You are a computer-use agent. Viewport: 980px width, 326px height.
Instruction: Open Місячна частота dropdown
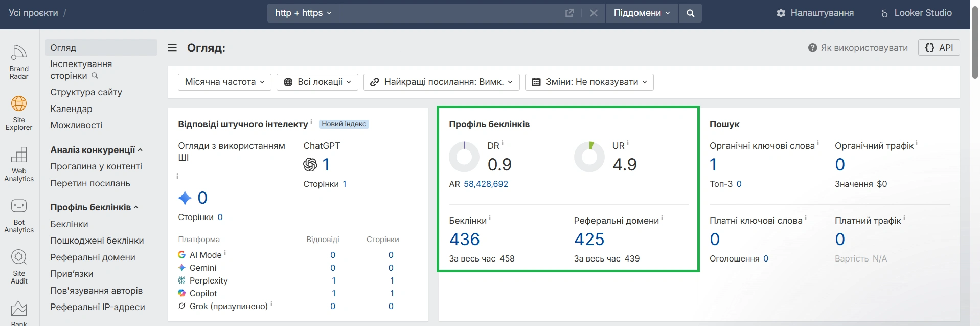[224, 82]
